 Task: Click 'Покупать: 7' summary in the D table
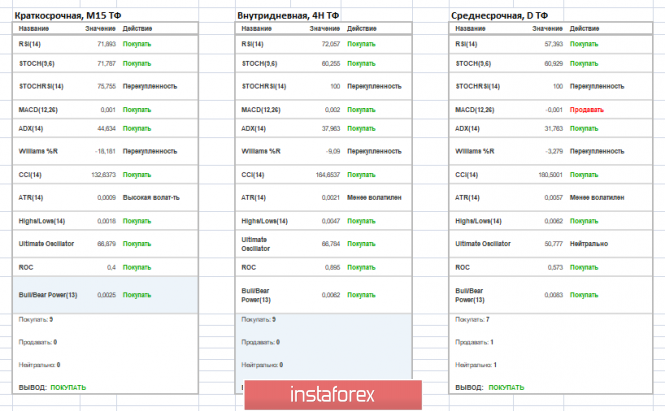pos(472,319)
